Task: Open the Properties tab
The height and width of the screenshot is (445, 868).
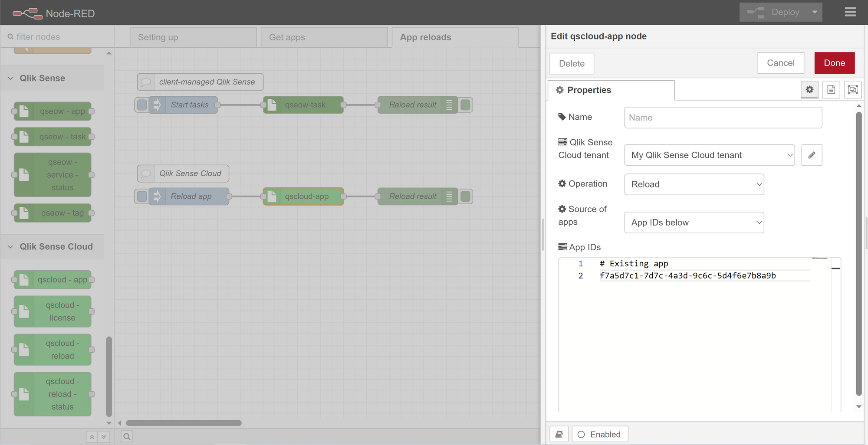Action: (x=611, y=90)
